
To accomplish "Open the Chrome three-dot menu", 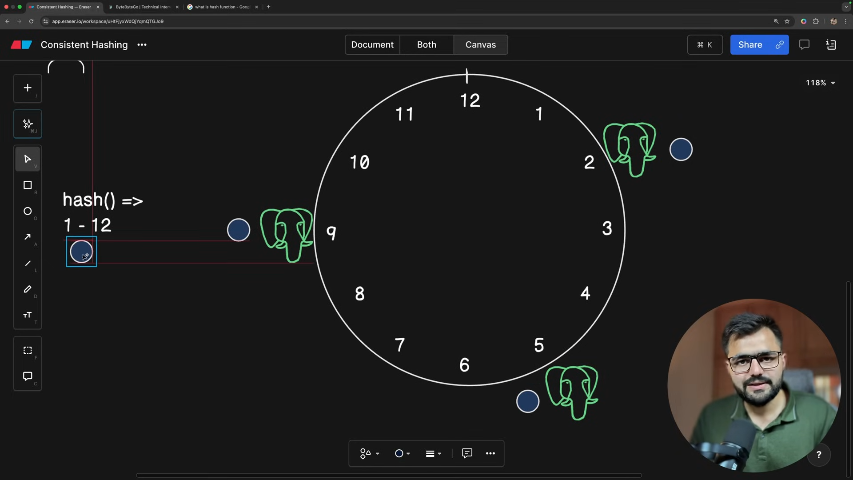I will (846, 21).
